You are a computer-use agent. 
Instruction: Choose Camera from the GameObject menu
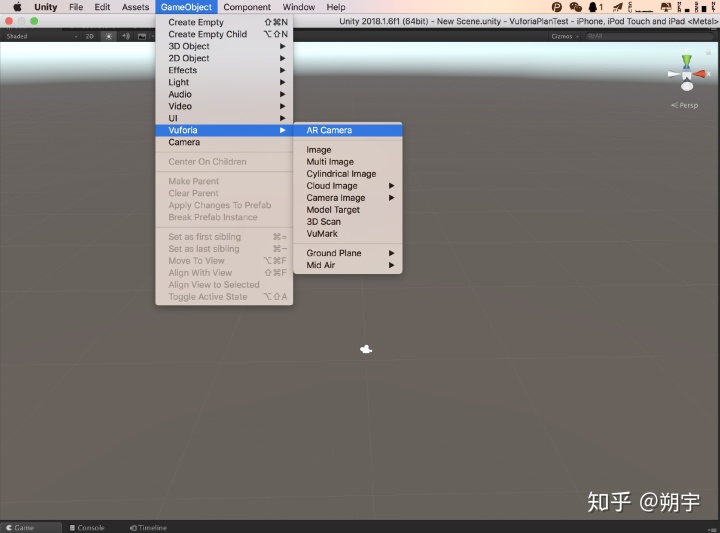(x=224, y=142)
